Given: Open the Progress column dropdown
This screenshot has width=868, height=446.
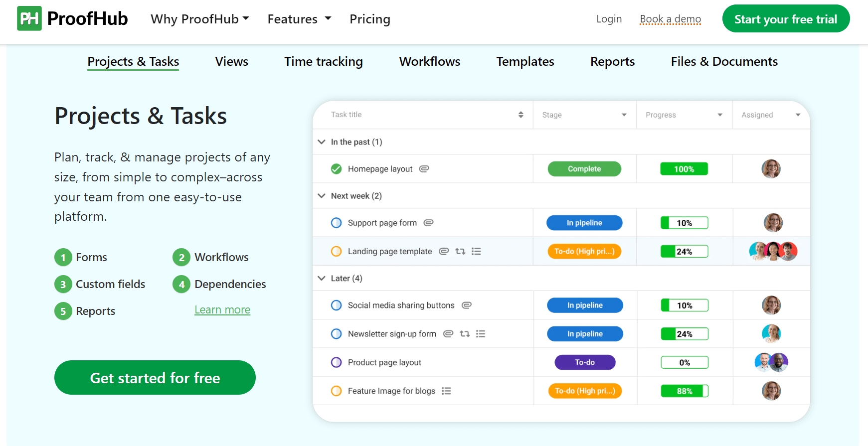Looking at the screenshot, I should point(720,115).
